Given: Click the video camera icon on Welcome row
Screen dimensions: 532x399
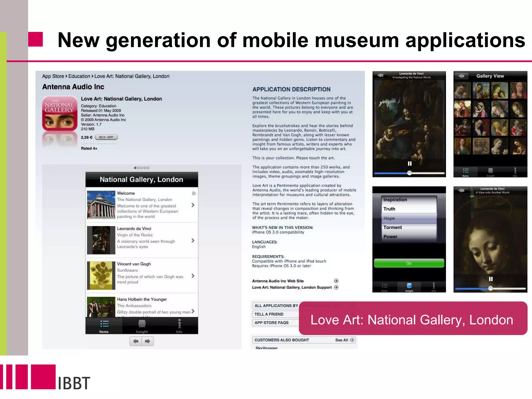Looking at the screenshot, I should point(194,193).
